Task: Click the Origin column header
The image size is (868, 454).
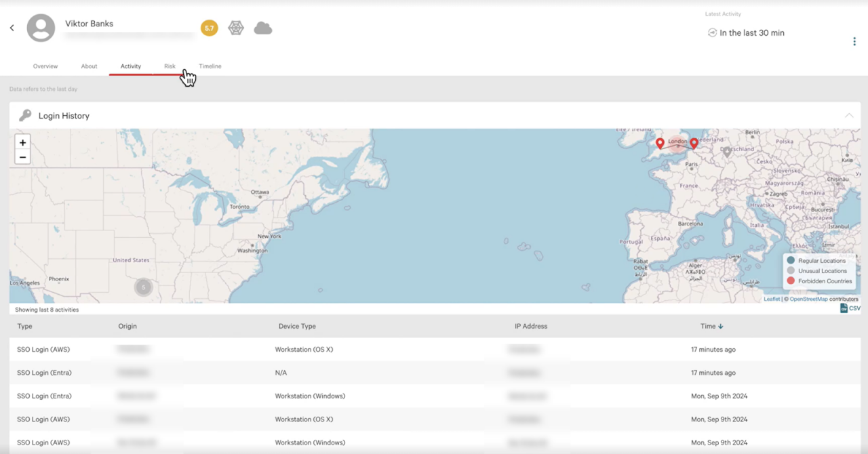Action: point(127,327)
